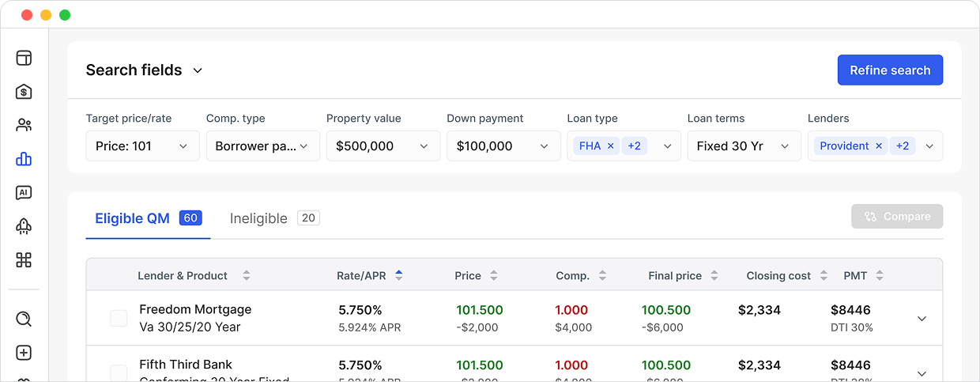Expand the Freedom Mortgage row details
Viewport: 980px width, 382px height.
pos(922,319)
